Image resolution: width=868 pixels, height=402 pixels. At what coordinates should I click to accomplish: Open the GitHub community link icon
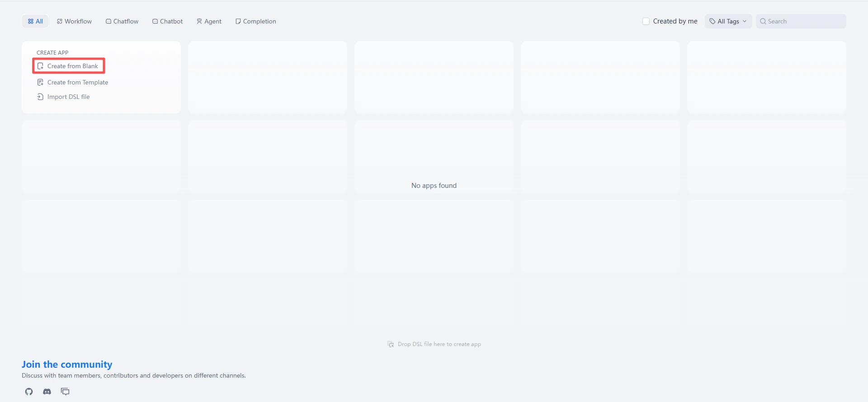29,392
